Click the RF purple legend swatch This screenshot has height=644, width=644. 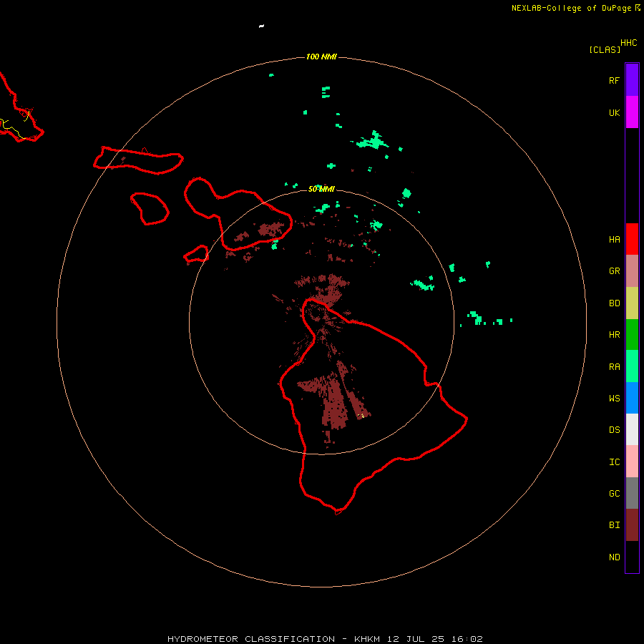(x=632, y=80)
